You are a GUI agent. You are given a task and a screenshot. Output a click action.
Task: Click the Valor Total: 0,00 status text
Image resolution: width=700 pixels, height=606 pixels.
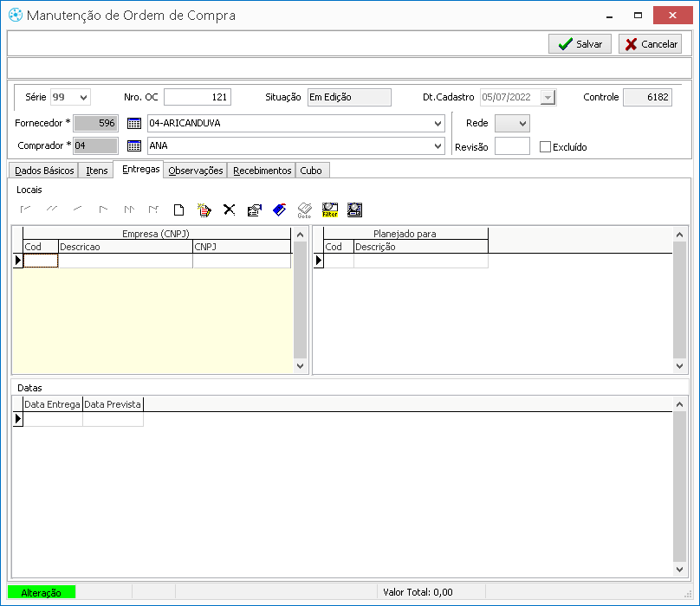[418, 592]
